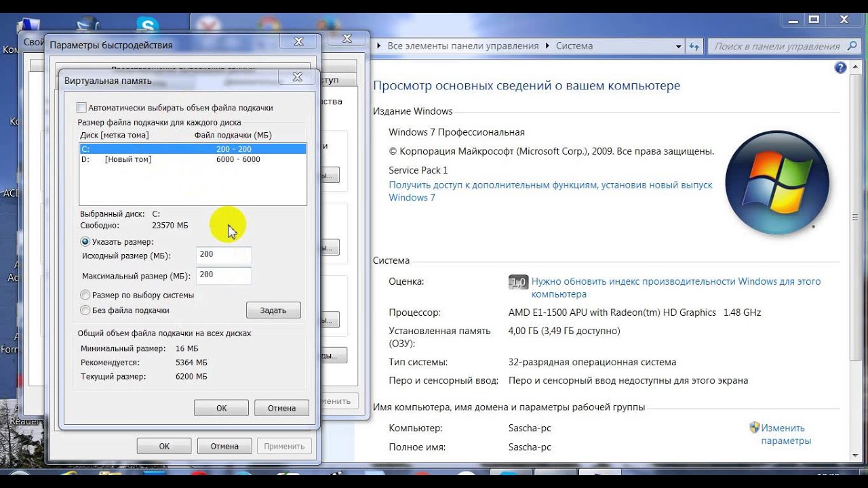
Task: Expand breadcrumb arrow before Система
Action: coord(547,46)
